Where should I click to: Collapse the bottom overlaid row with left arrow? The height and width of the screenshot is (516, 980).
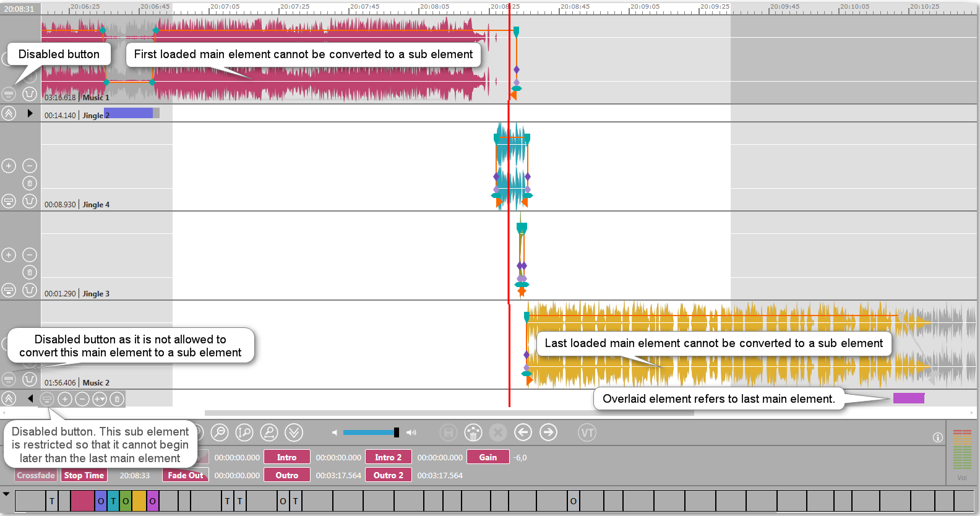tap(30, 399)
